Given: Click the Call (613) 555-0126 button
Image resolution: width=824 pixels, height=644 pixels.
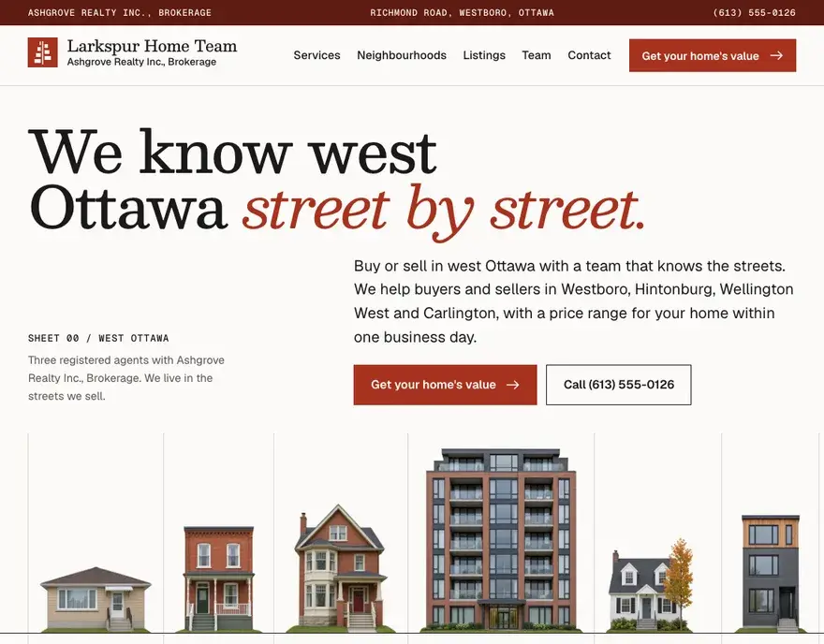Looking at the screenshot, I should pos(619,385).
